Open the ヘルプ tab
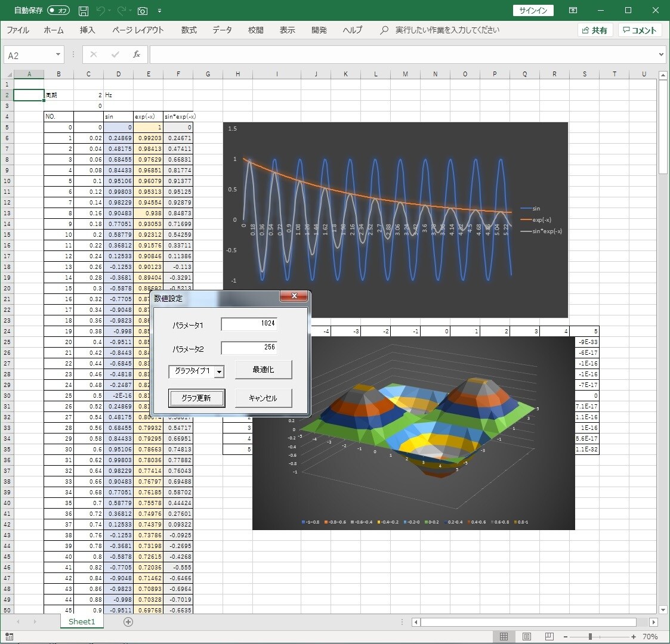Viewport: 670px width, 644px height. pos(352,30)
